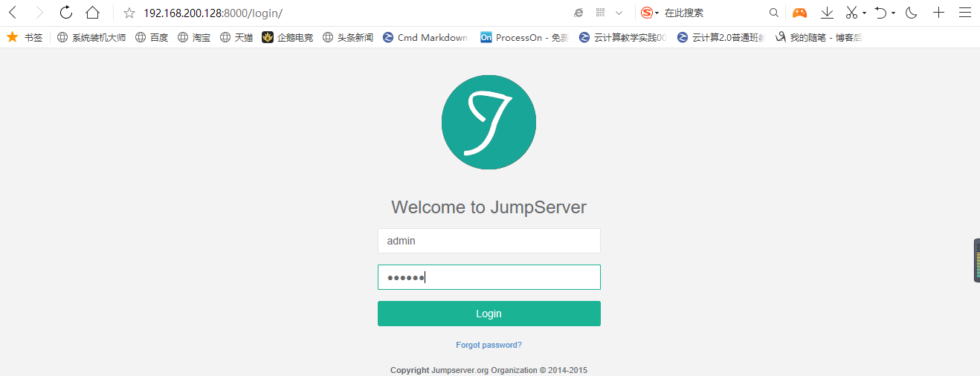Click the scissors screenshot tool icon

coord(852,13)
